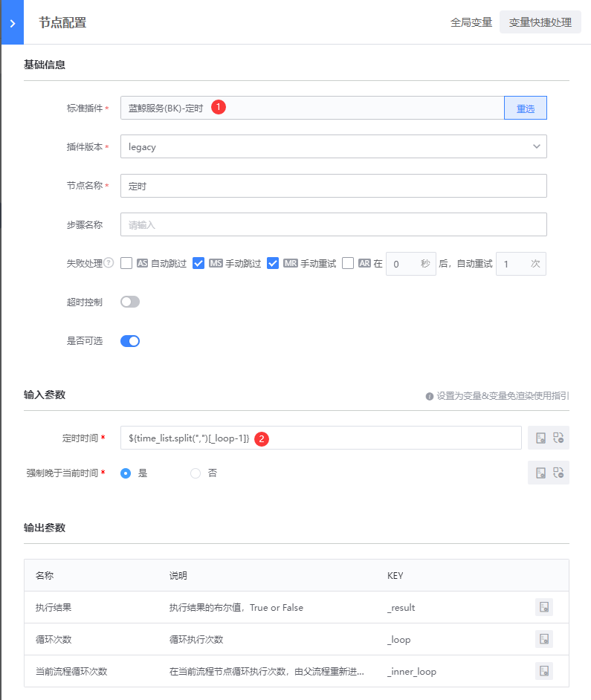
Task: Enable the AR 自动重试 checkbox
Action: (x=348, y=263)
